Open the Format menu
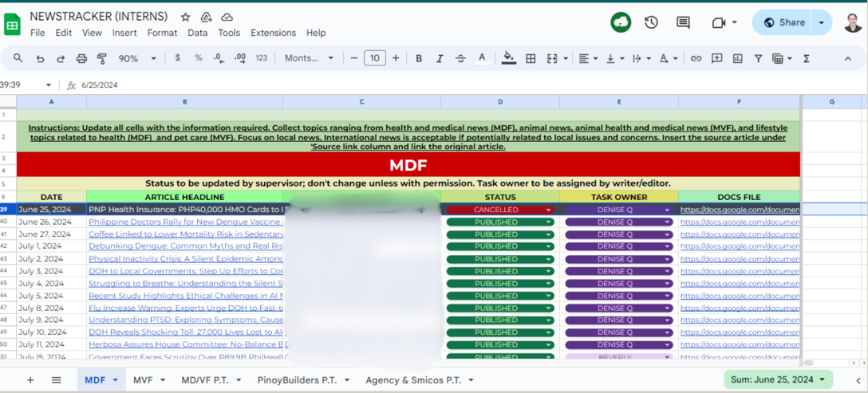This screenshot has height=393, width=868. pos(162,33)
